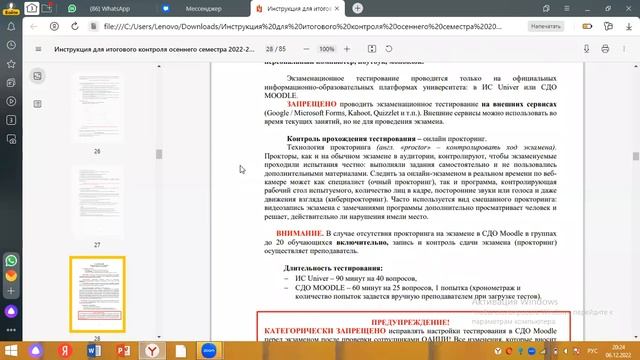Toggle the battery saver icon

pyautogui.click(x=587, y=27)
